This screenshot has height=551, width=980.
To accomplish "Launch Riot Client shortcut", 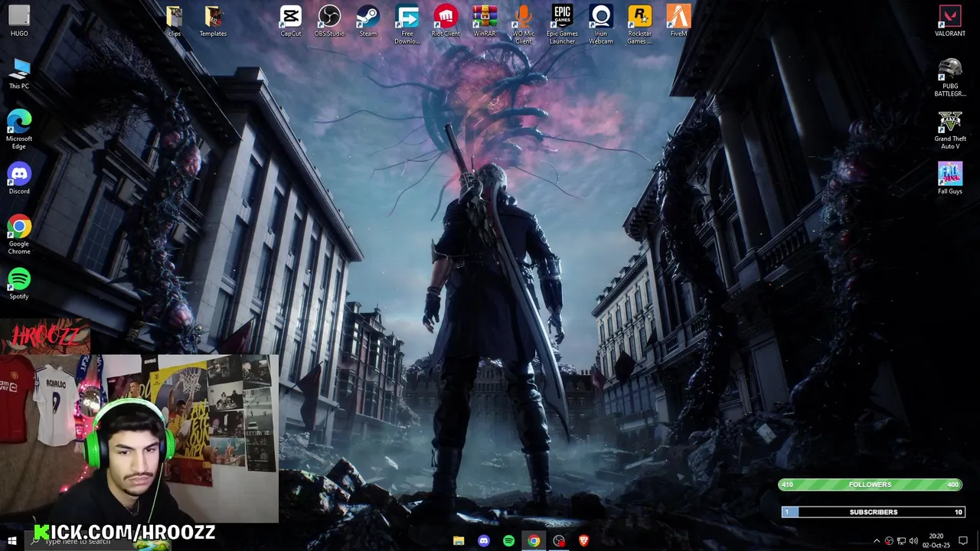I will tap(446, 21).
